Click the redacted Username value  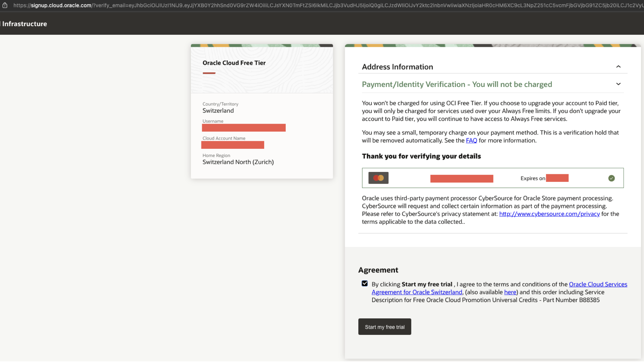coord(244,128)
